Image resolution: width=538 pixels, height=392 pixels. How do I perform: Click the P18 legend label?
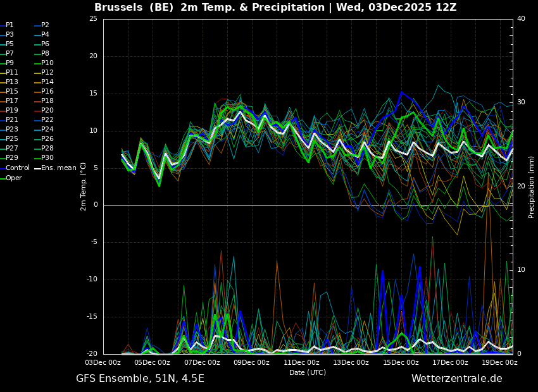pos(44,101)
